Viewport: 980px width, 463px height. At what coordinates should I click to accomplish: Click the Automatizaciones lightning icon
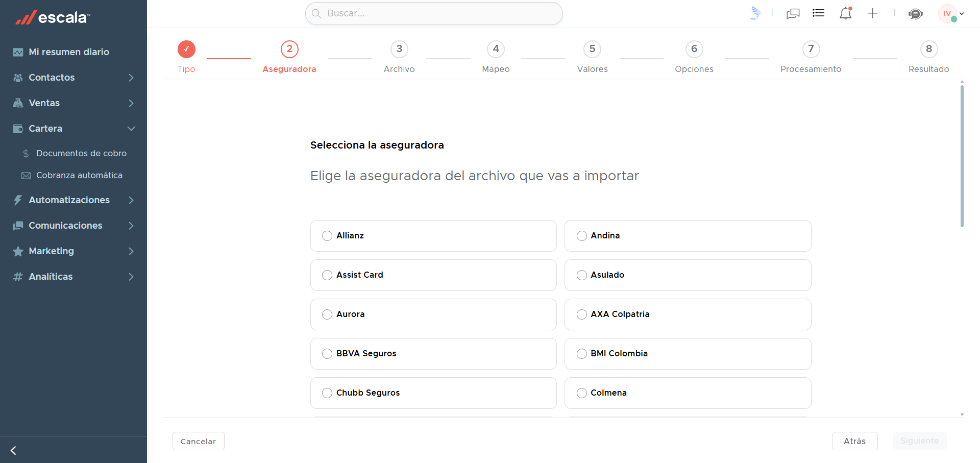click(x=18, y=200)
